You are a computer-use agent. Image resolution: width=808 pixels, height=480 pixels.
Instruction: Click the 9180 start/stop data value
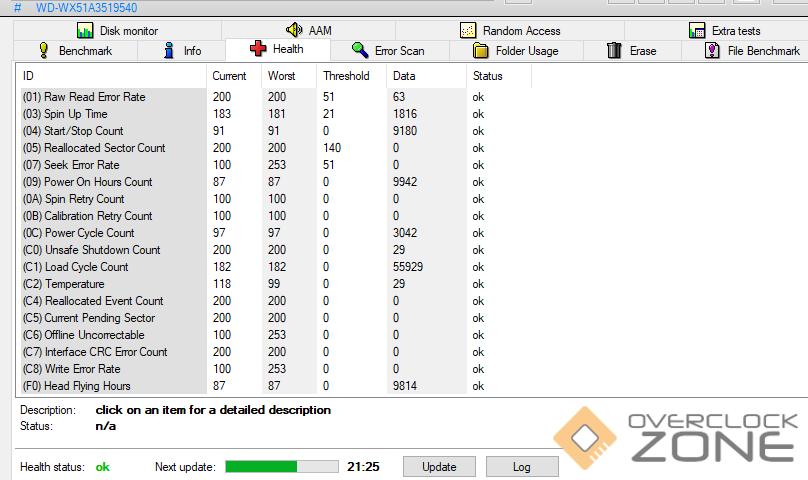coord(405,131)
